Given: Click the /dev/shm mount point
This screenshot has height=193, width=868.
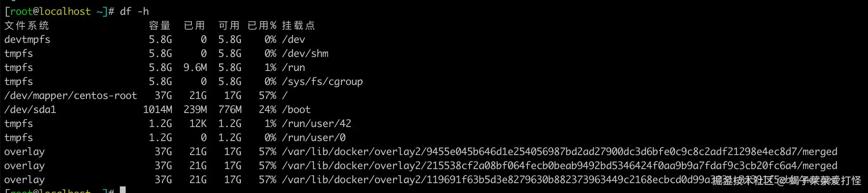Looking at the screenshot, I should click(x=305, y=54).
